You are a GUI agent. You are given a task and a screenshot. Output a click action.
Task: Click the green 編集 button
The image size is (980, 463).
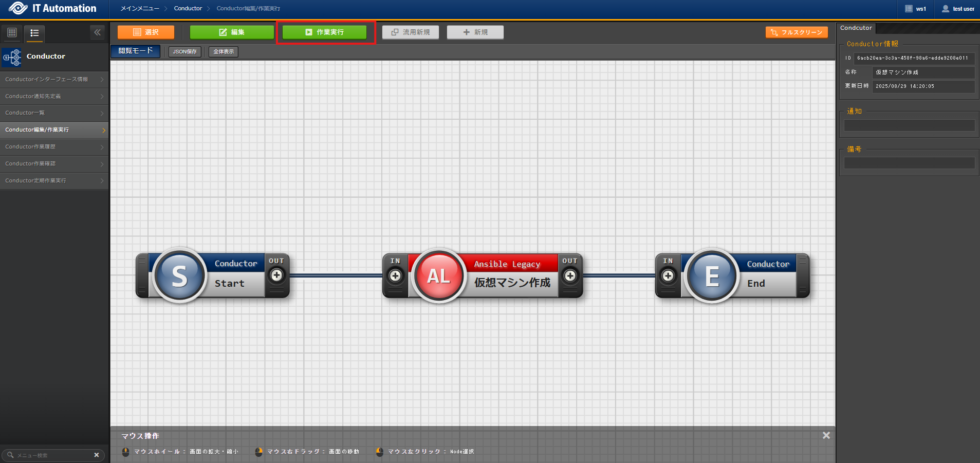pos(232,32)
